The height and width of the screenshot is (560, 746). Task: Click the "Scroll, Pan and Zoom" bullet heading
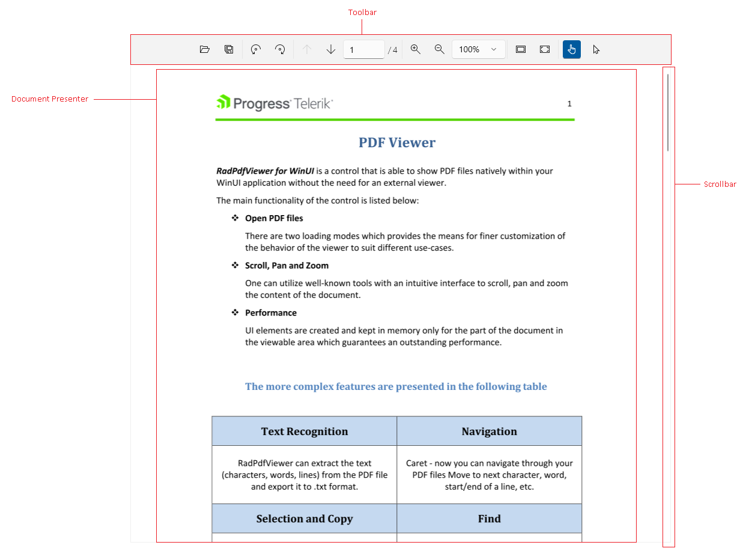tap(287, 266)
